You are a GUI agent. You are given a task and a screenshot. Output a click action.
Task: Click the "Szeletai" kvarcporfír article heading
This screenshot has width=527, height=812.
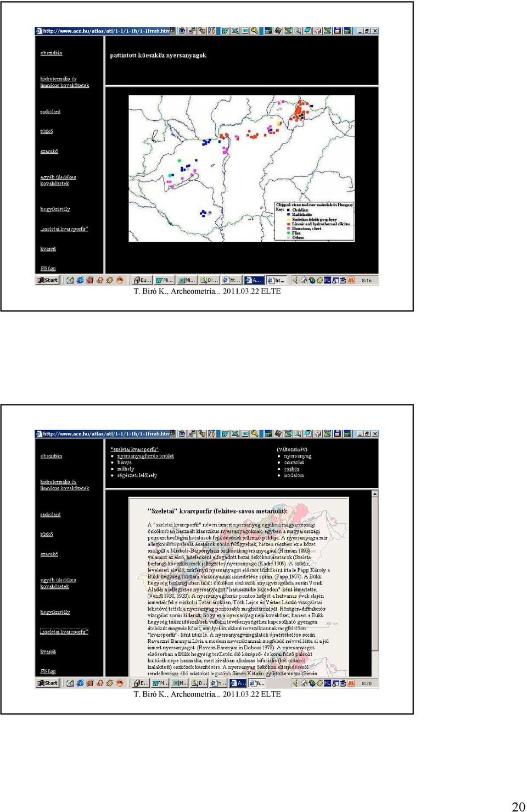tap(217, 511)
